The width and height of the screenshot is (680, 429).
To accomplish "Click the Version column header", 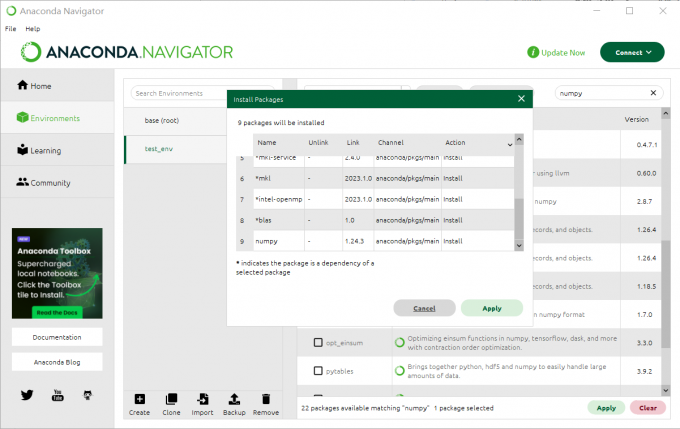I will click(636, 119).
